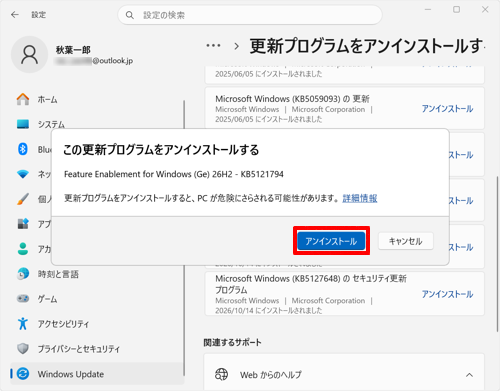The width and height of the screenshot is (500, 391).
Task: Click the breadcrumb ellipsis menu
Action: click(213, 45)
